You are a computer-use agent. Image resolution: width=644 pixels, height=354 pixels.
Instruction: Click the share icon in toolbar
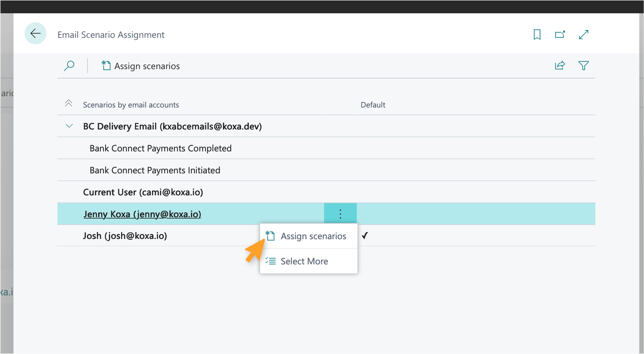560,65
